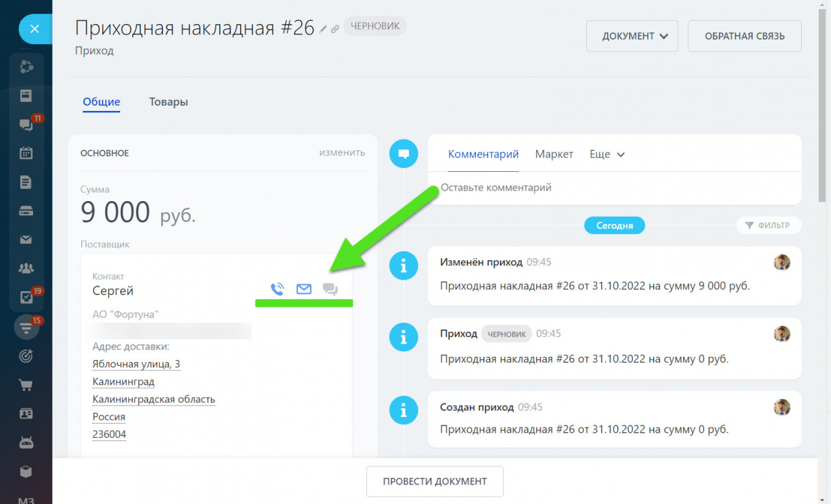This screenshot has width=831, height=504.
Task: Open tasks checkmark icon with 19 badge
Action: click(26, 297)
